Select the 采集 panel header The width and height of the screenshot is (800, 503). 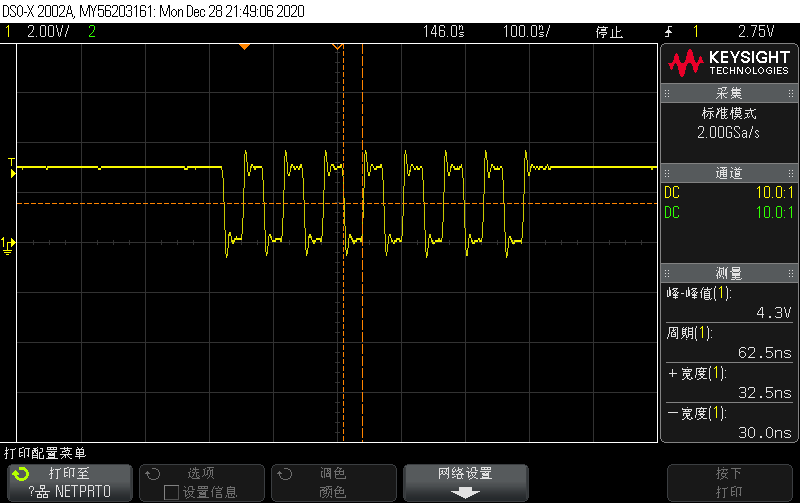[729, 93]
